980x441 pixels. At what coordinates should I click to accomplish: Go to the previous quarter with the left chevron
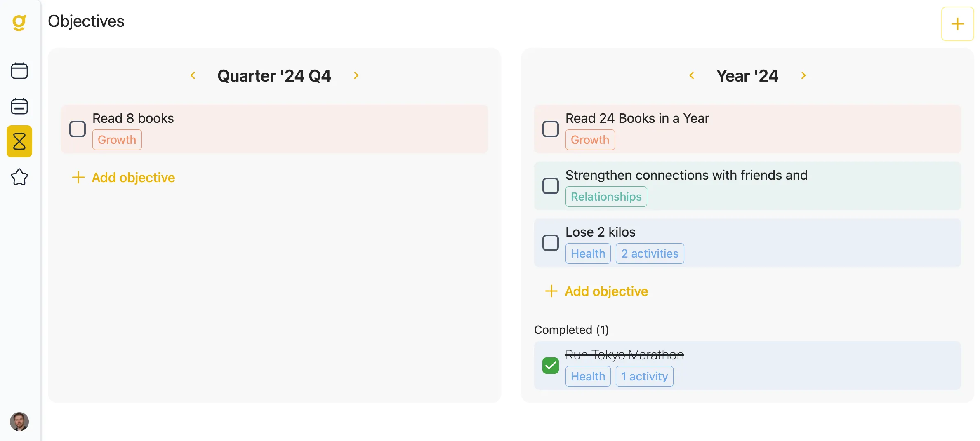click(x=193, y=75)
